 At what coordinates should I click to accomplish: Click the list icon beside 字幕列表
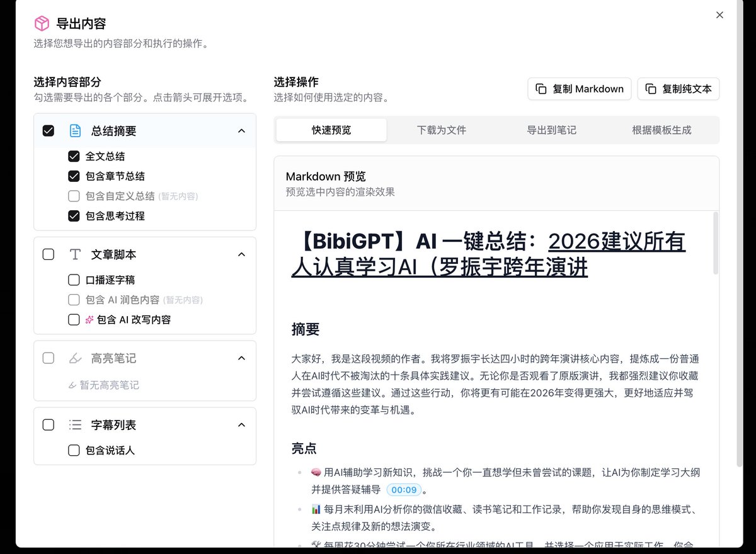(x=75, y=425)
